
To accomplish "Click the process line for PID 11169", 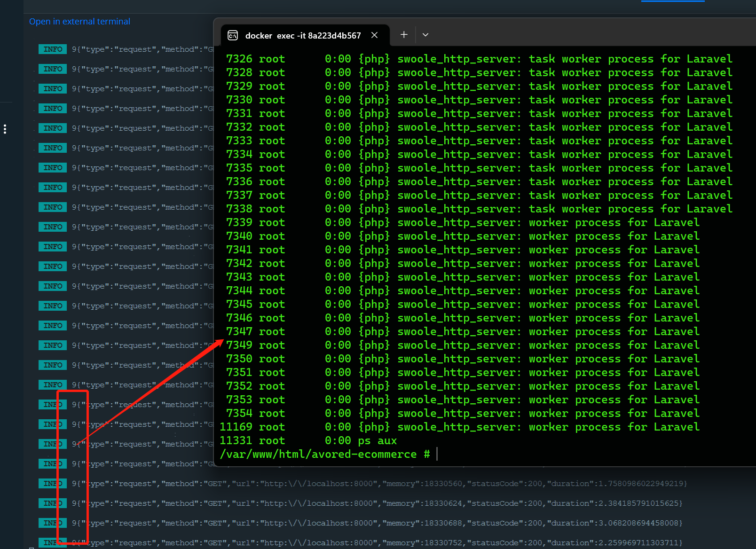I will [x=423, y=427].
